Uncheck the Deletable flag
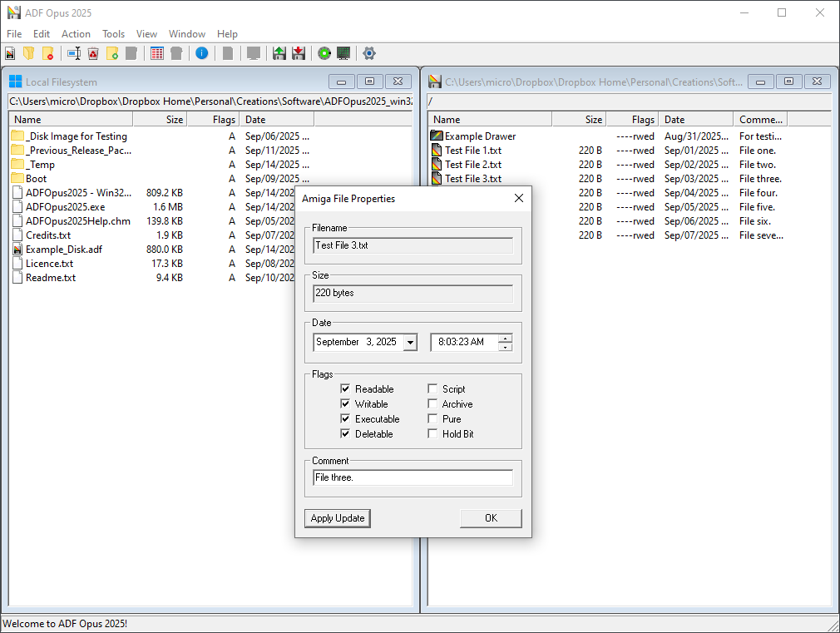 coord(345,433)
